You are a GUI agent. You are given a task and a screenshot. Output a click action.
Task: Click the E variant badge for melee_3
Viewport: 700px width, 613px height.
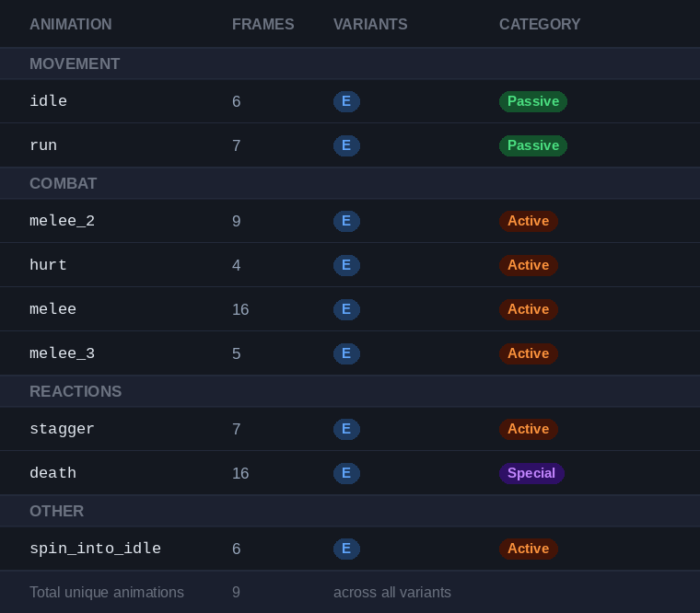pos(346,353)
